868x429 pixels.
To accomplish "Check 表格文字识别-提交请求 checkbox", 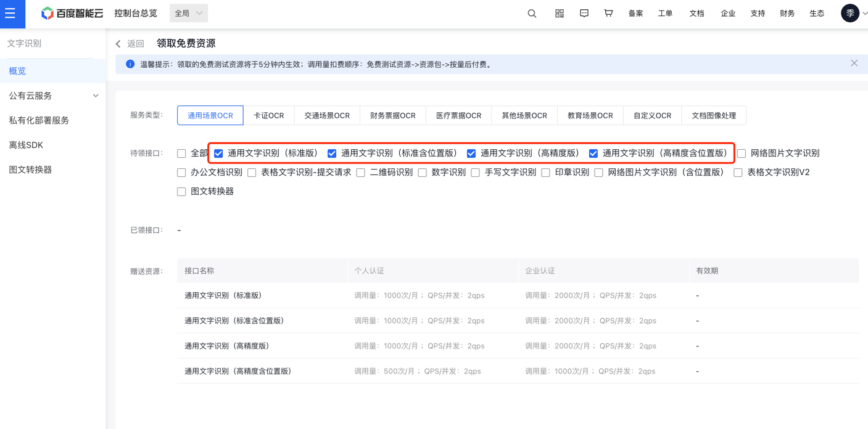I will (x=252, y=173).
